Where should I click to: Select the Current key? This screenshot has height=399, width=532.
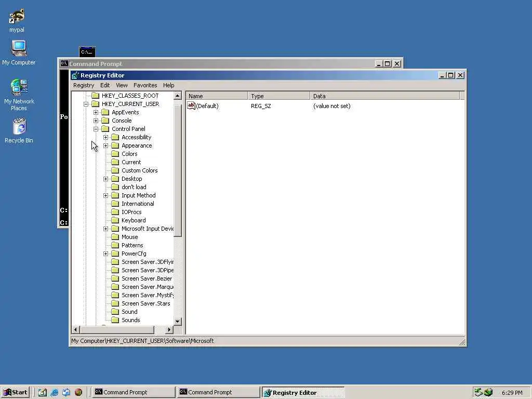(x=131, y=162)
